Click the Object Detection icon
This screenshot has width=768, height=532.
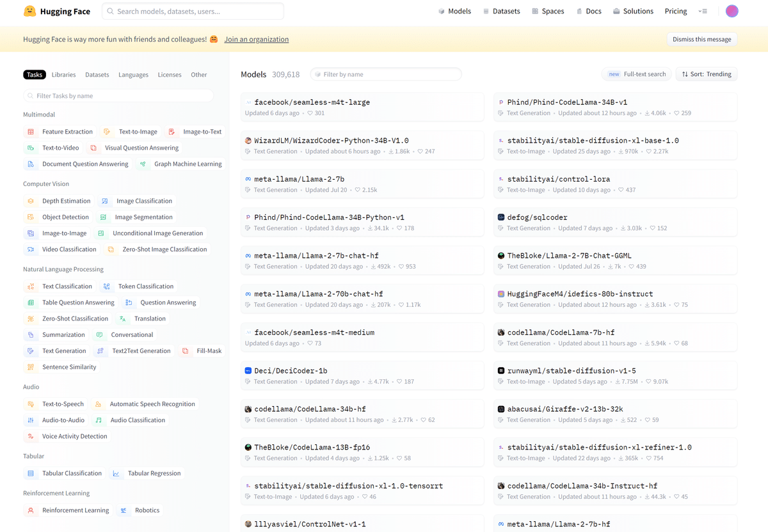click(31, 217)
